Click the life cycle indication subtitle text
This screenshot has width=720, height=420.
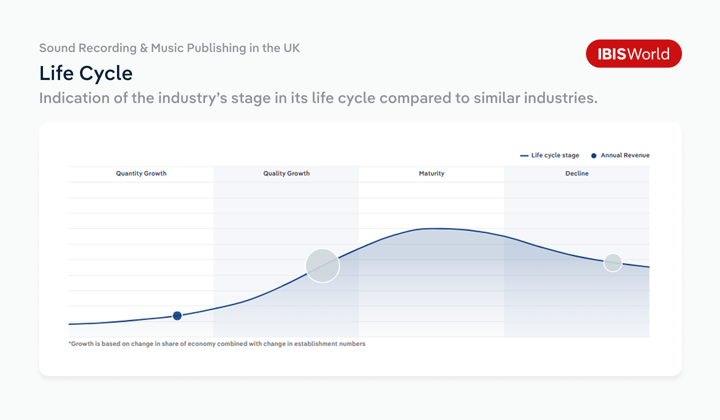318,99
